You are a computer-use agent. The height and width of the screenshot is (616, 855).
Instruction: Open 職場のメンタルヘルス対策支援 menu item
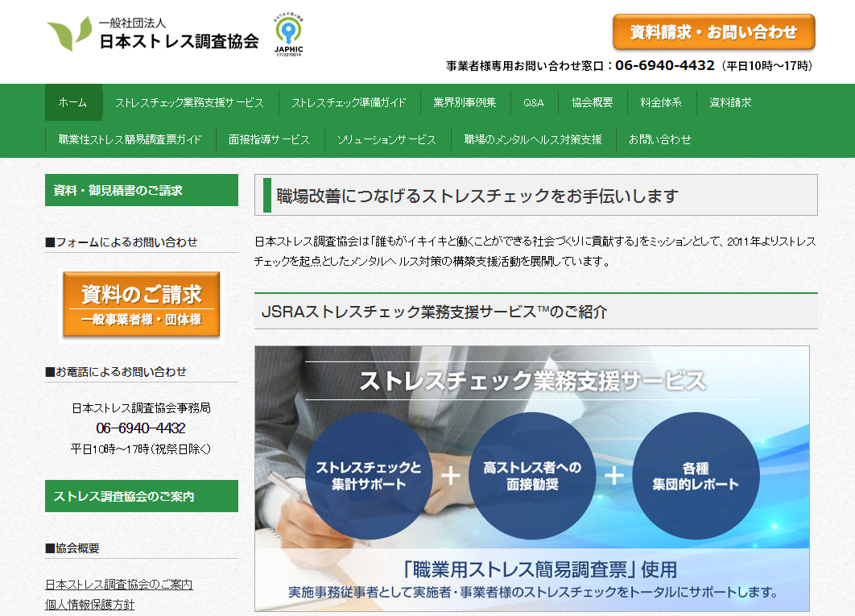click(533, 139)
